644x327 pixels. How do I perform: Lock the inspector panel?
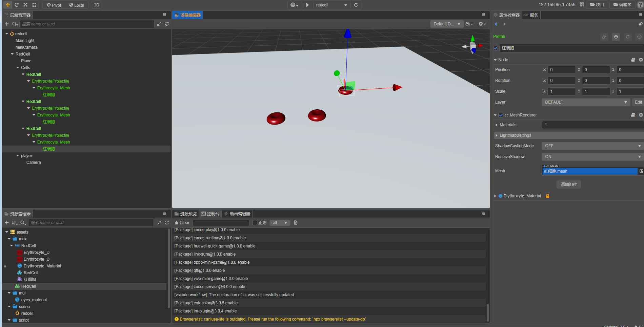[640, 24]
